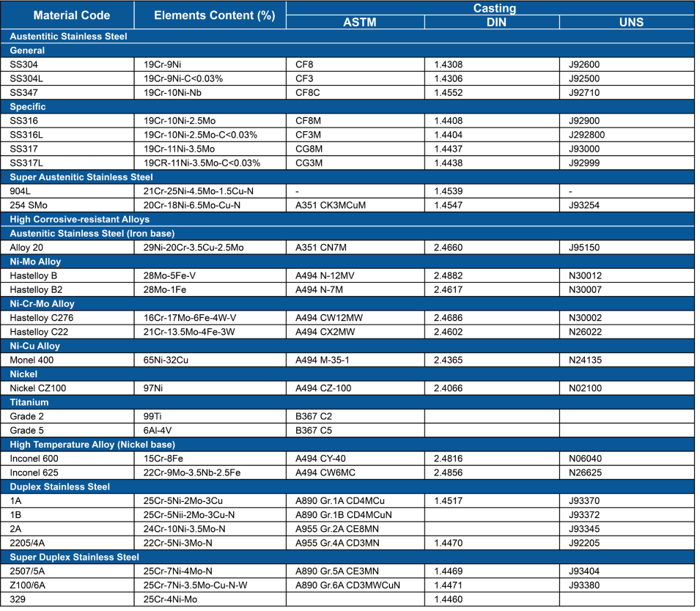Select the High Corrosive-resistant Alloys heading
Image resolution: width=700 pixels, height=611 pixels.
click(x=79, y=220)
